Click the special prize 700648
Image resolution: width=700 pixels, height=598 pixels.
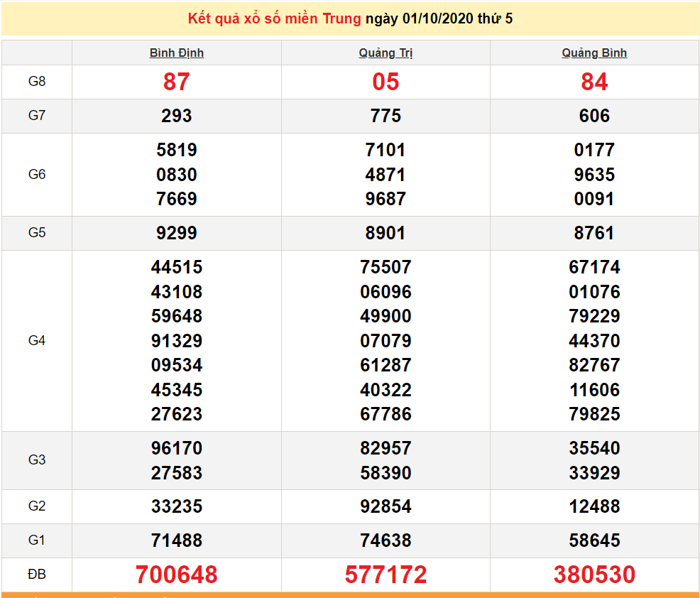176,576
